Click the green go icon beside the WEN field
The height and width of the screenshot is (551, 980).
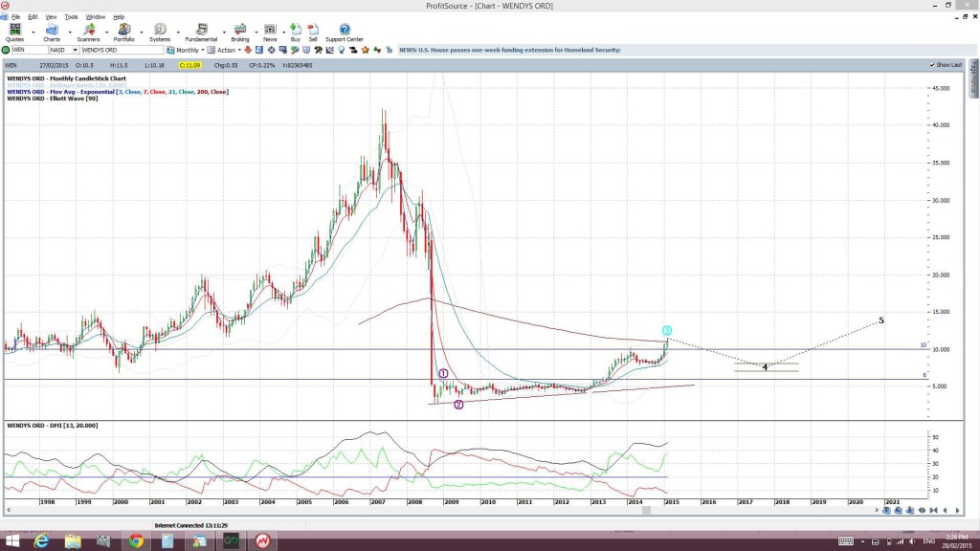coord(6,50)
